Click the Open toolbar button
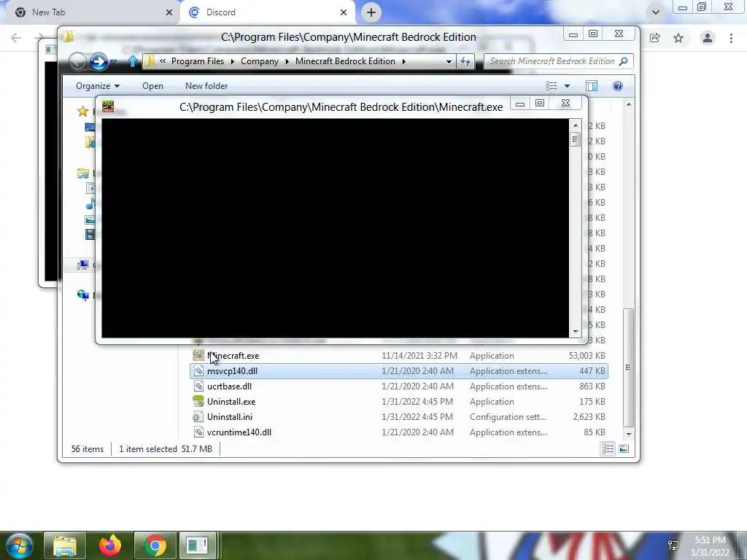747x560 pixels. pos(152,86)
